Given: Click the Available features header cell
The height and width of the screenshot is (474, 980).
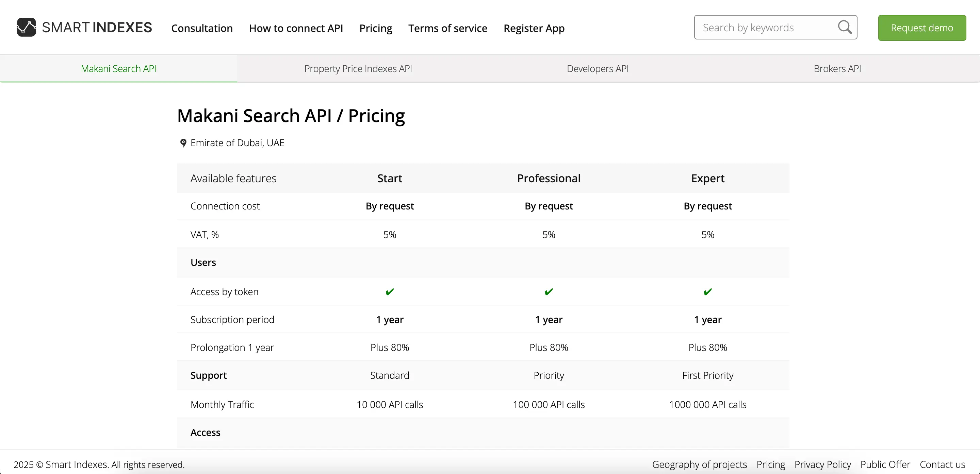Looking at the screenshot, I should point(233,178).
